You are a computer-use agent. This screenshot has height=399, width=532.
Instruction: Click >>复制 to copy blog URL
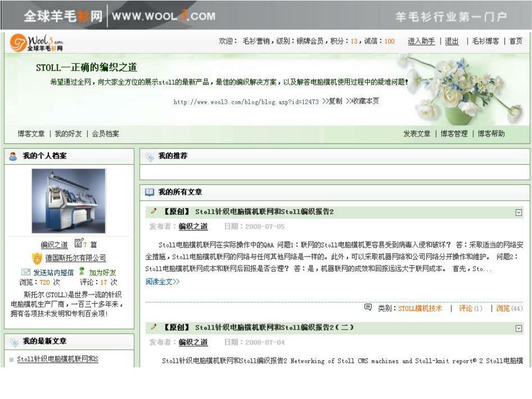click(332, 101)
